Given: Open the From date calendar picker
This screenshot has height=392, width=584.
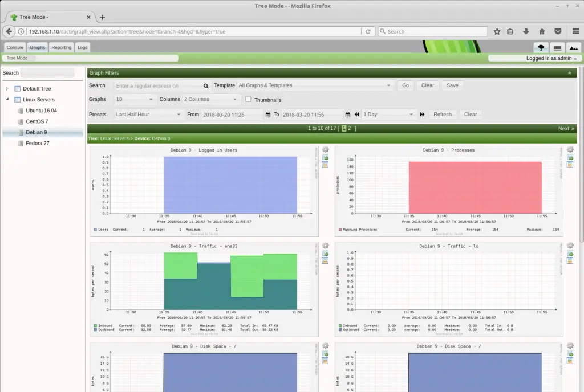Looking at the screenshot, I should [268, 115].
